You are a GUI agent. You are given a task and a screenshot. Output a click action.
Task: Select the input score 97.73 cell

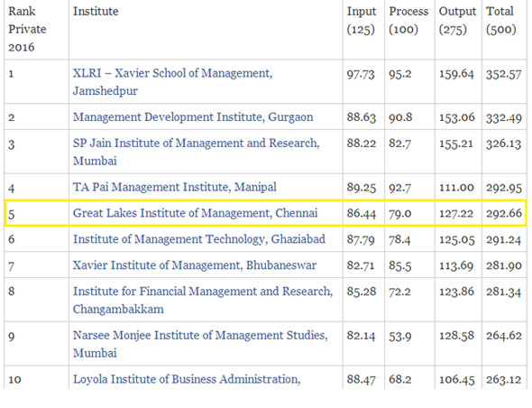[x=361, y=74]
